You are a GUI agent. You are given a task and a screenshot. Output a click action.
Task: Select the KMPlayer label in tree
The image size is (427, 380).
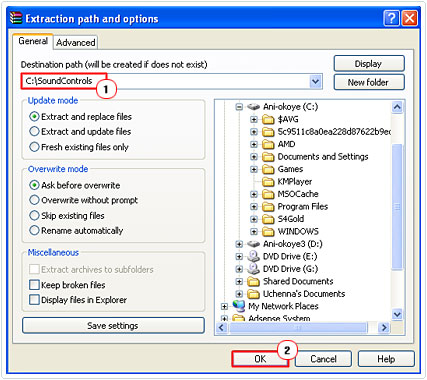295,182
